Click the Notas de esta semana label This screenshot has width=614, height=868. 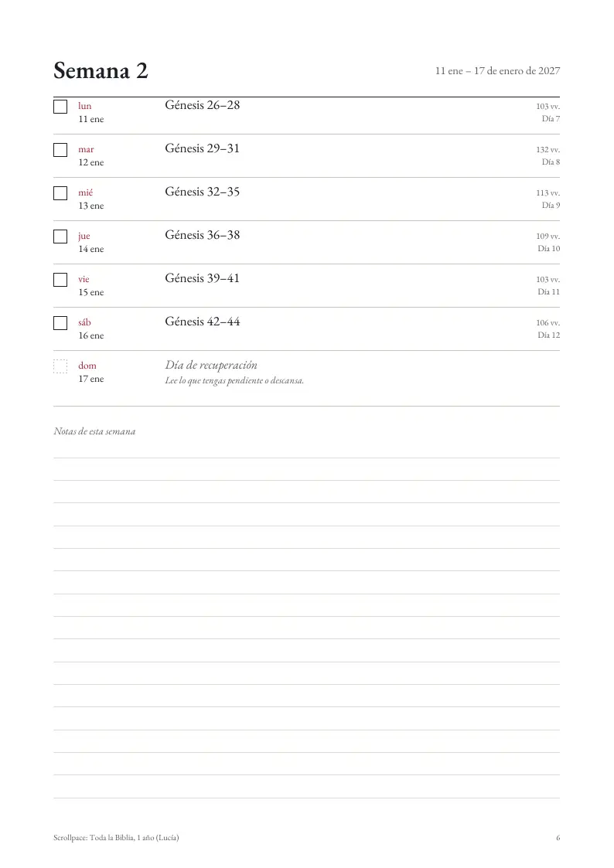[94, 431]
